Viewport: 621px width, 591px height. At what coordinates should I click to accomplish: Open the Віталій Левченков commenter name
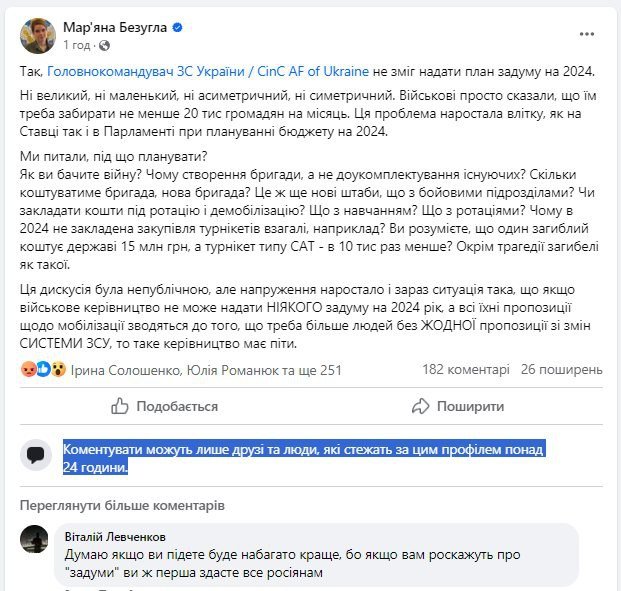point(115,537)
